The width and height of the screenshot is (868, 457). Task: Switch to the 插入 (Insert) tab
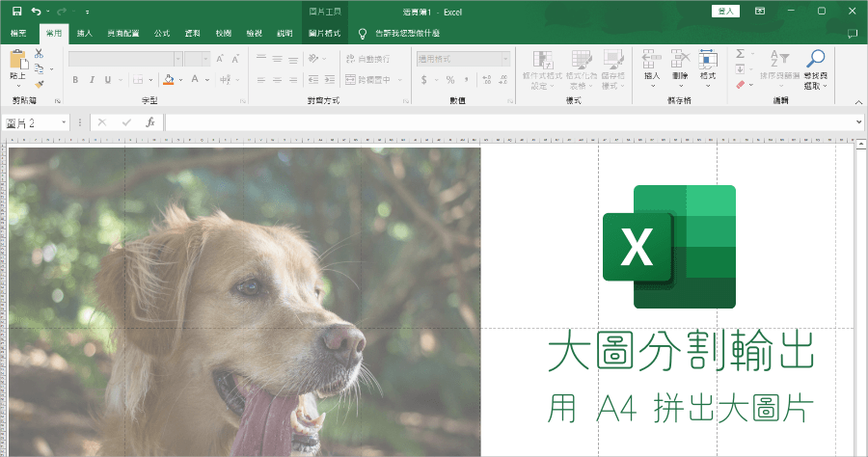[x=84, y=33]
